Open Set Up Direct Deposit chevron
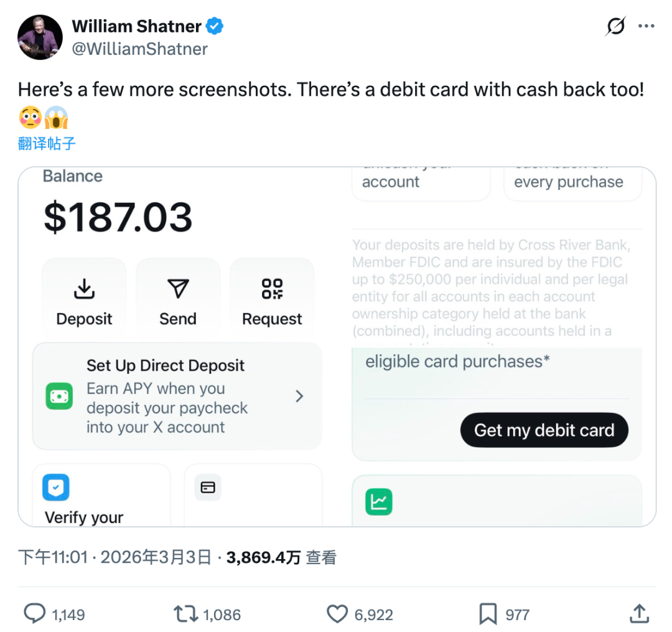The height and width of the screenshot is (632, 672). [299, 396]
